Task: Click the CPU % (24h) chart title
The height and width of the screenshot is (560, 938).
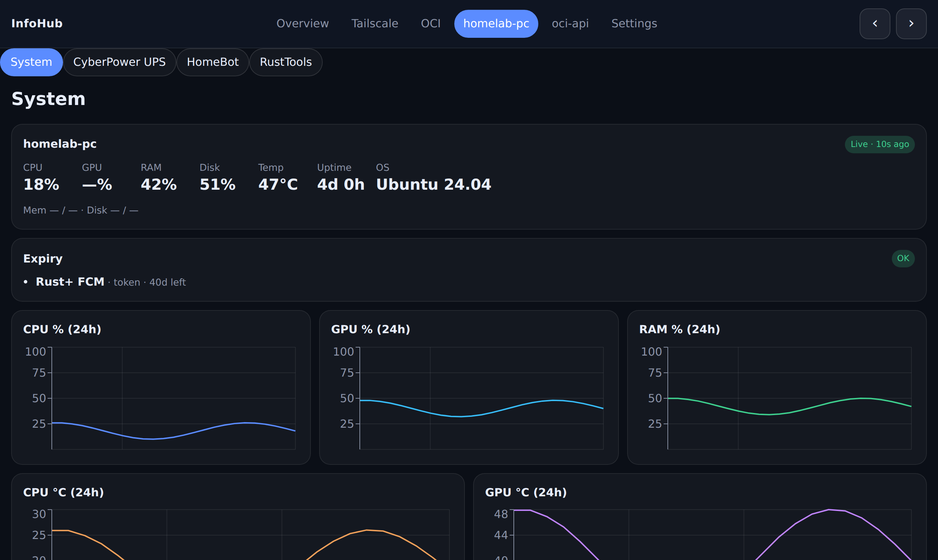Action: click(62, 329)
